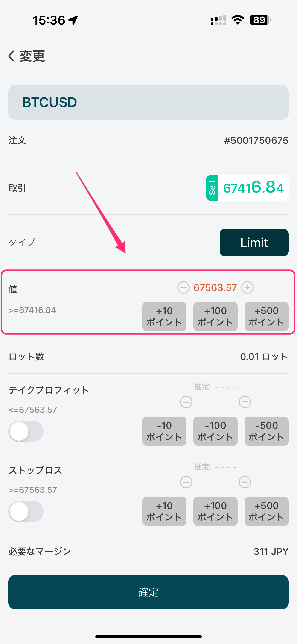
Task: Tap the stop loss plus stepper icon
Action: pos(245,482)
